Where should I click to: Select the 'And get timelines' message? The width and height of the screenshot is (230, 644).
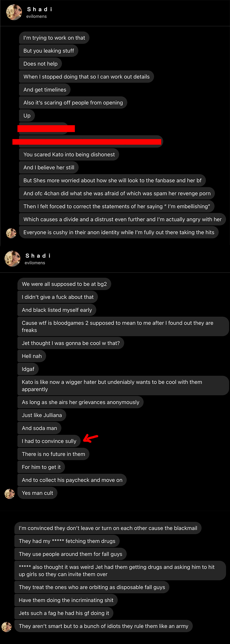(x=45, y=90)
